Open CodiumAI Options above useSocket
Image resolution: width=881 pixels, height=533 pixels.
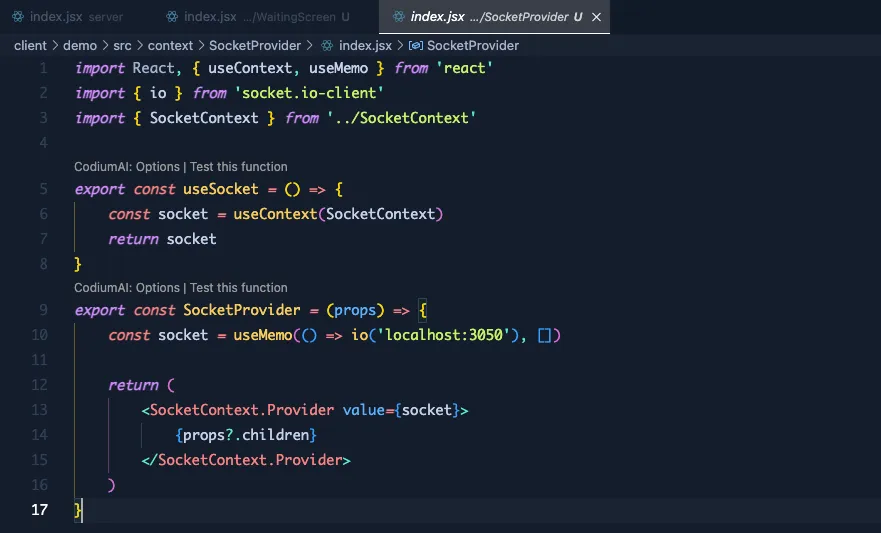[127, 167]
